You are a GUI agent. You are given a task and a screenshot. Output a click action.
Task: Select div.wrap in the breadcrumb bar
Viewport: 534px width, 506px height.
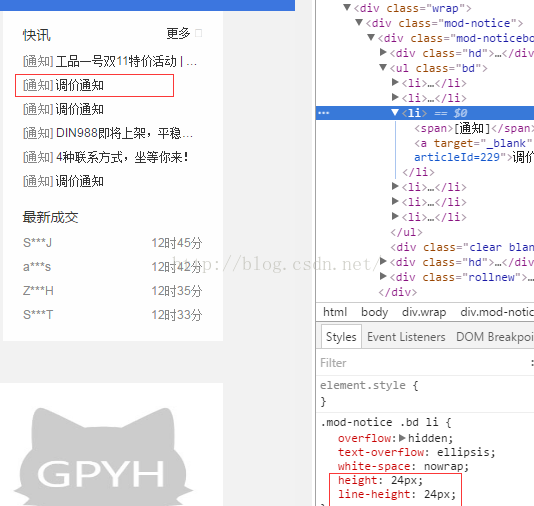[x=424, y=312]
